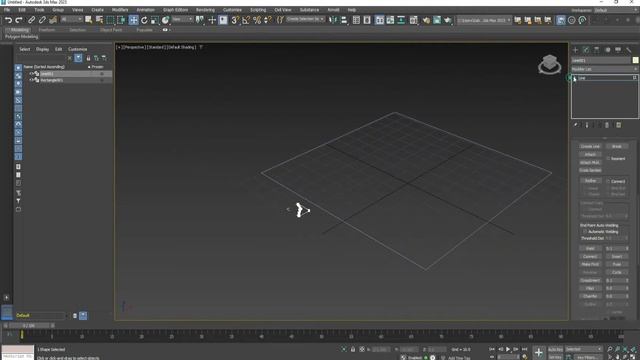Viewport: 640px width, 360px height.
Task: Toggle the Connect checkbox beside Refine
Action: pos(608,181)
